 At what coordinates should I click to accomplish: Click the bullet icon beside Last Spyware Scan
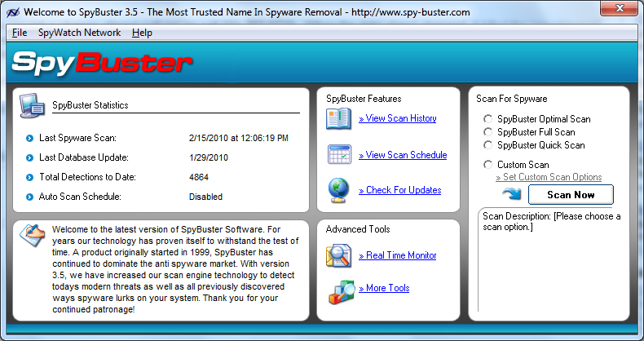point(29,139)
